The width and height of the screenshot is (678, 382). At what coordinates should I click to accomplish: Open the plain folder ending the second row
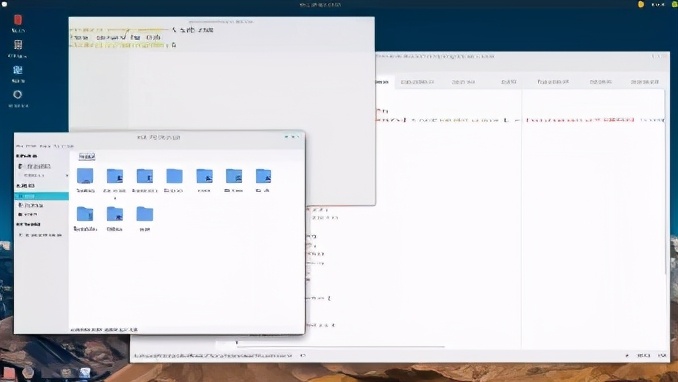(x=145, y=214)
